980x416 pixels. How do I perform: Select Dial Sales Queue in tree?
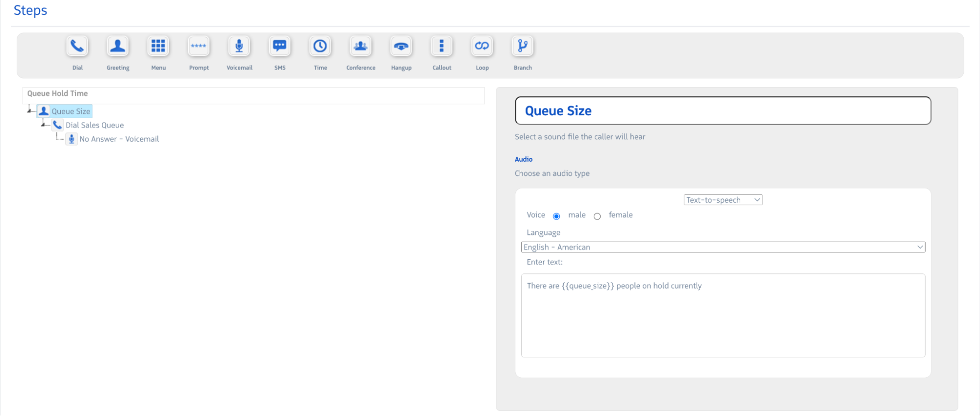pos(95,125)
